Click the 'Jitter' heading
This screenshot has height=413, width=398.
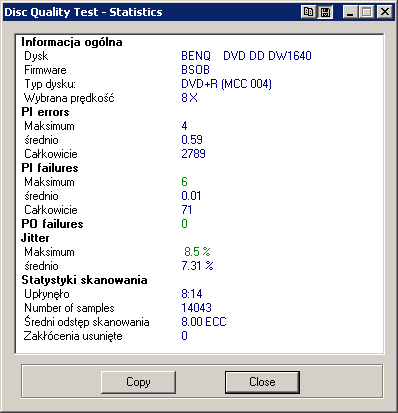35,238
